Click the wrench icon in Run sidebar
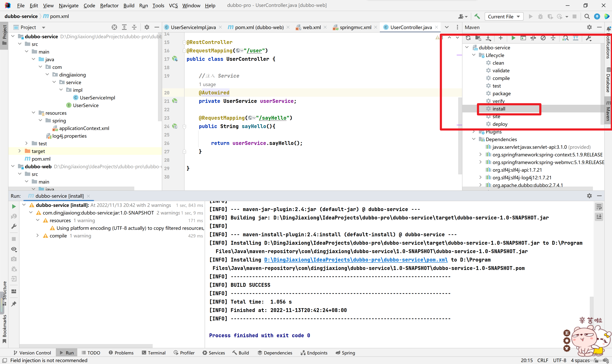Viewport: 612px width, 364px height. [x=14, y=226]
